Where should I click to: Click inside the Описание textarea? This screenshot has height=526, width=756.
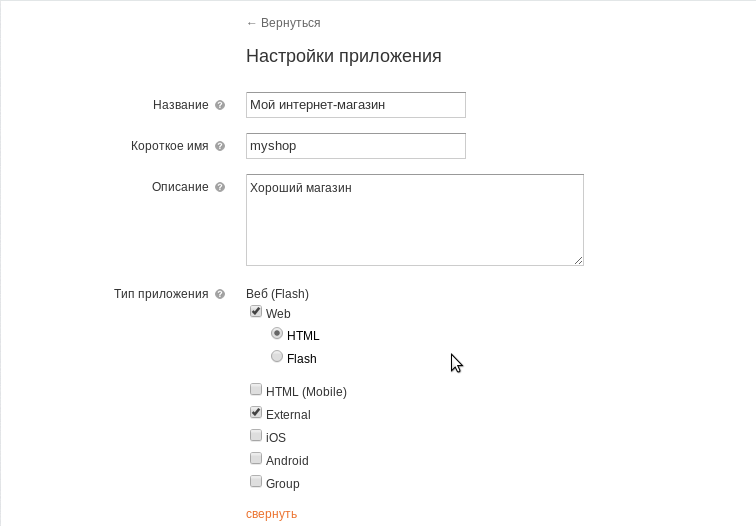click(414, 220)
